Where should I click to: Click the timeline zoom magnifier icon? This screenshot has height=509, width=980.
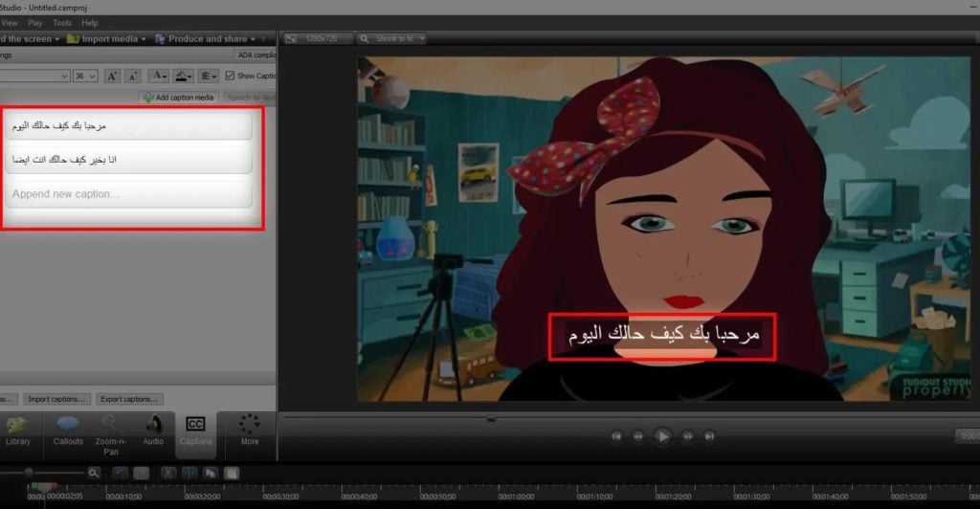94,473
